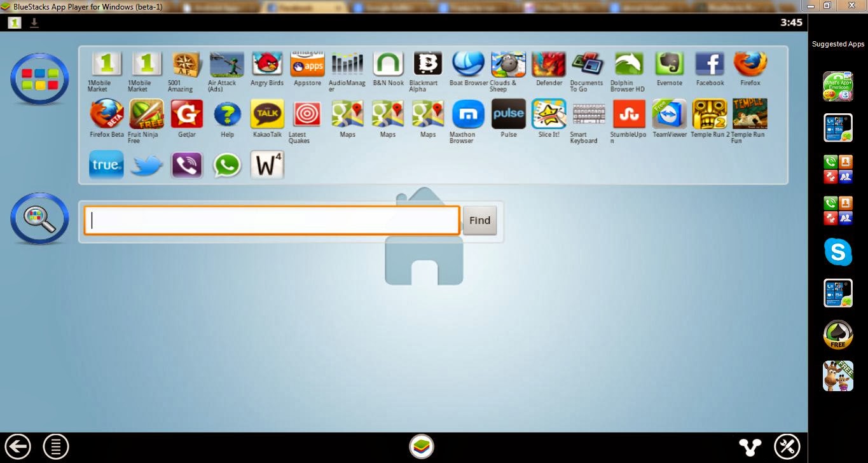Open the B&N Nook app
The image size is (868, 463).
(388, 65)
